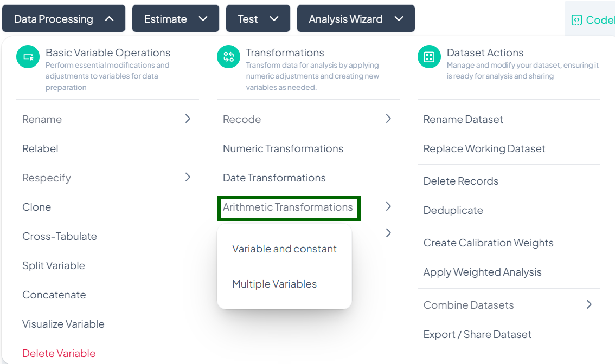Select Date Transformations menu item

[274, 178]
